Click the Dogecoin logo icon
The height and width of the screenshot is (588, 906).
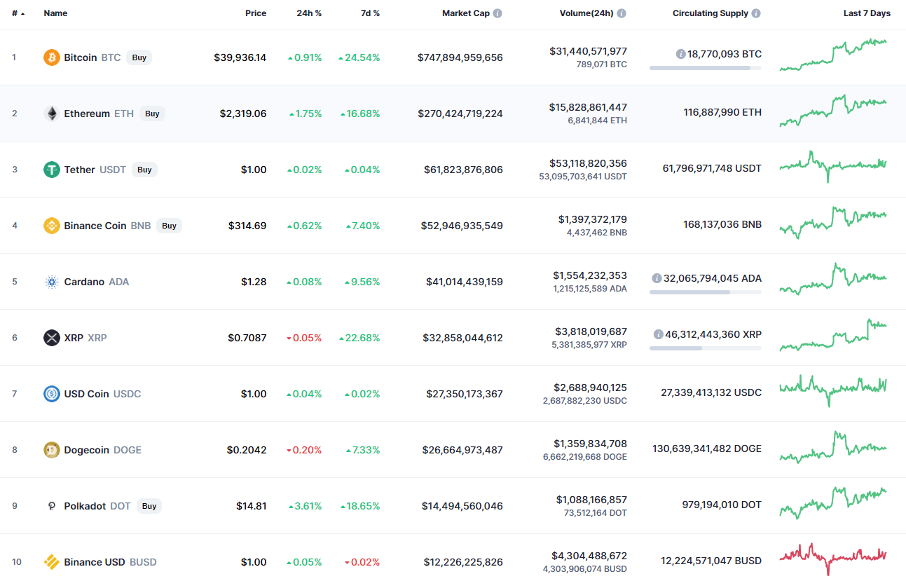[x=52, y=450]
